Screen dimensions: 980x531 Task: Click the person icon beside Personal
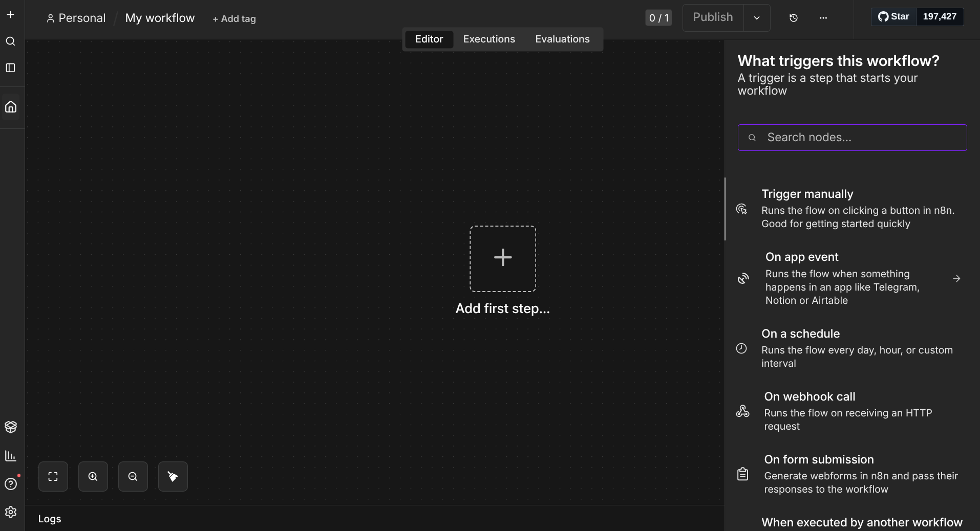pos(50,19)
